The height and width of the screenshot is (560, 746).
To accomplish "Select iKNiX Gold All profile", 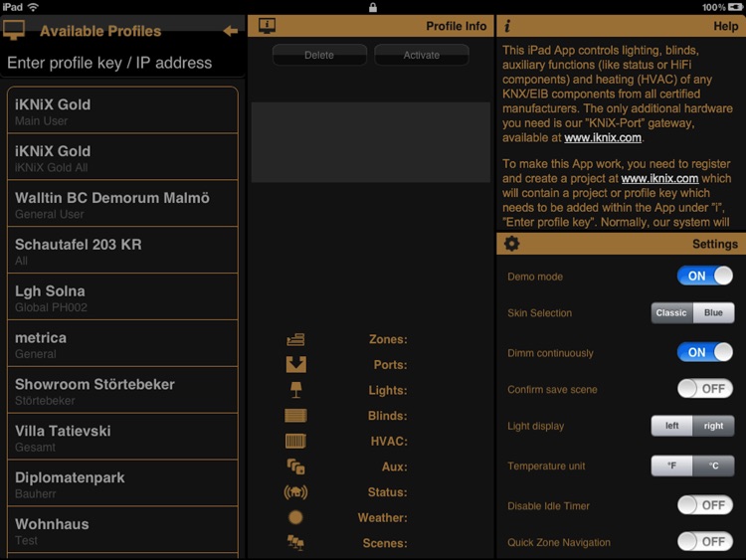I will 122,157.
